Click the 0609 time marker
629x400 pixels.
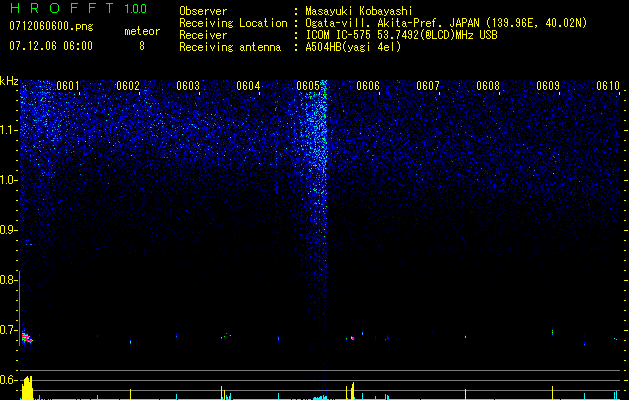(x=548, y=86)
